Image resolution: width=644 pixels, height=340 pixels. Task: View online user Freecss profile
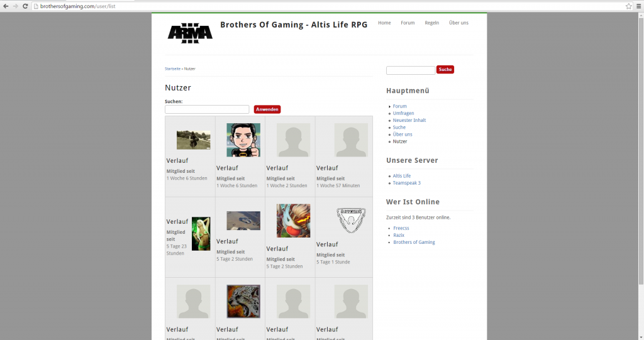click(x=401, y=228)
